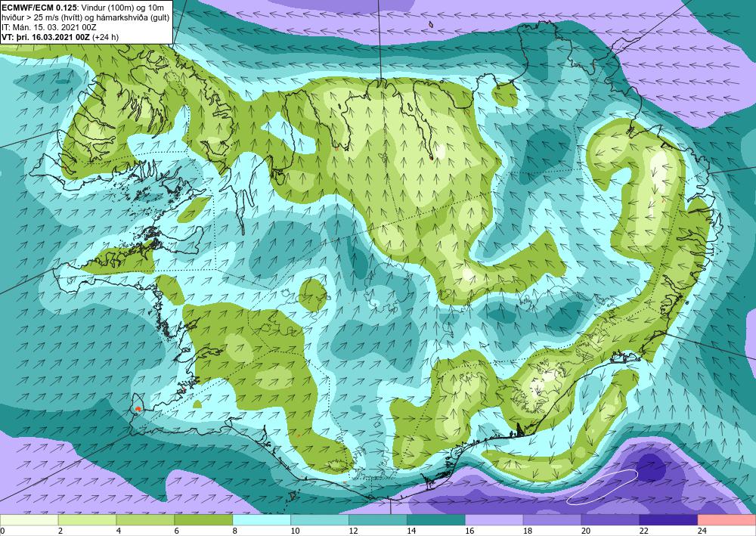The image size is (756, 536).
Task: Click the legend tick label '16'
Action: [470, 531]
